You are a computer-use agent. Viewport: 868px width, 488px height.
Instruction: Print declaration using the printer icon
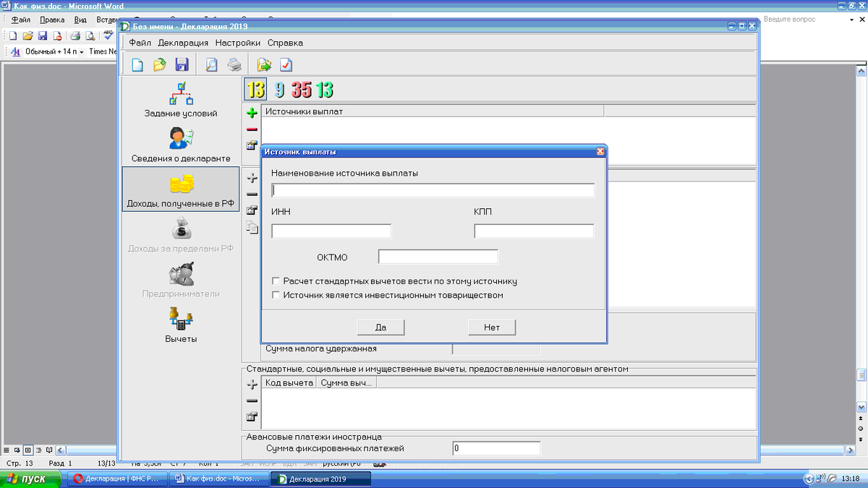[234, 65]
